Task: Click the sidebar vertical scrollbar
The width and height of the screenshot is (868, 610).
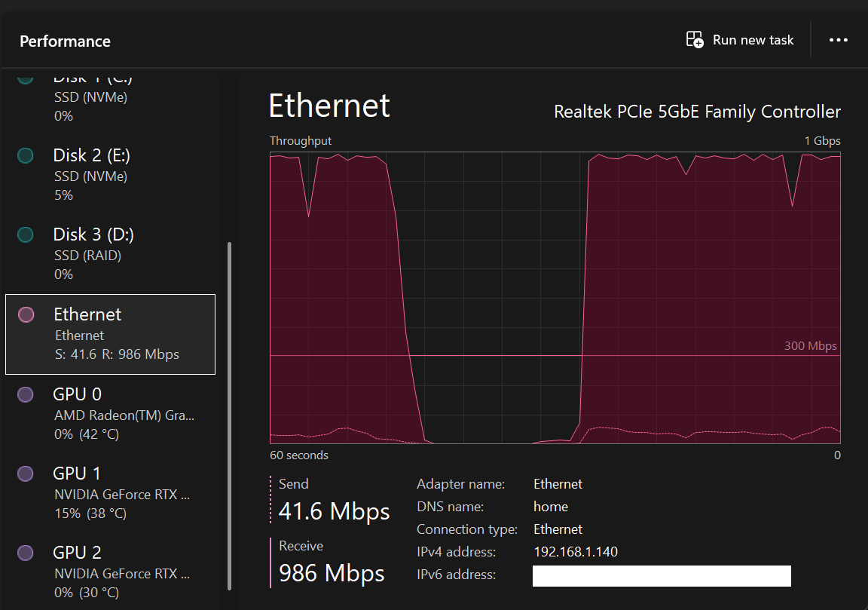Action: (230, 415)
